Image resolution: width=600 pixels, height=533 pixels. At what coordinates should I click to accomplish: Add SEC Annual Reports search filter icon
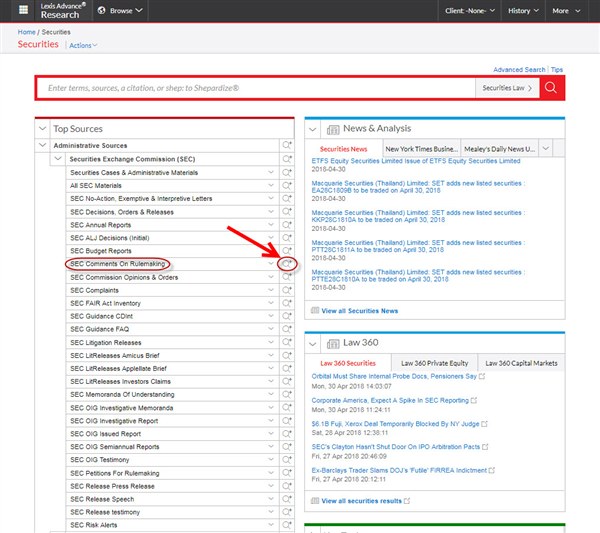(287, 225)
